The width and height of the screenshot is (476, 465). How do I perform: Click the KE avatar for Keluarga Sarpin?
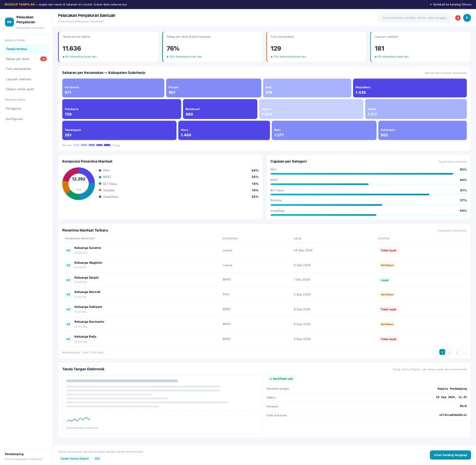(68, 280)
